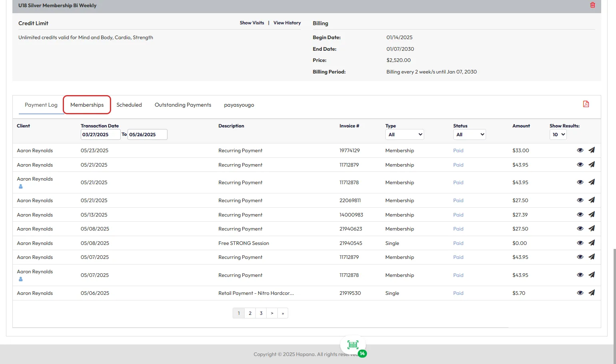
Task: View details of invoice 19774129 via eye icon
Action: (x=580, y=150)
